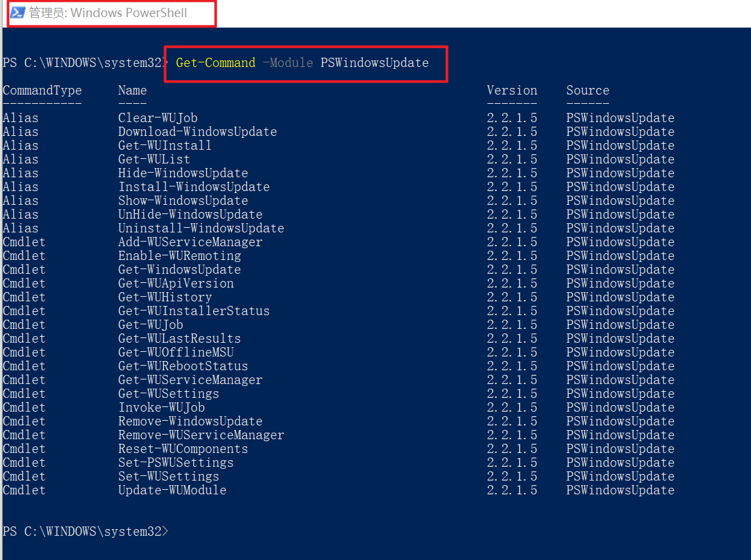Click the Get-WUHistory cmdlet
Image resolution: width=751 pixels, height=560 pixels.
tap(165, 297)
